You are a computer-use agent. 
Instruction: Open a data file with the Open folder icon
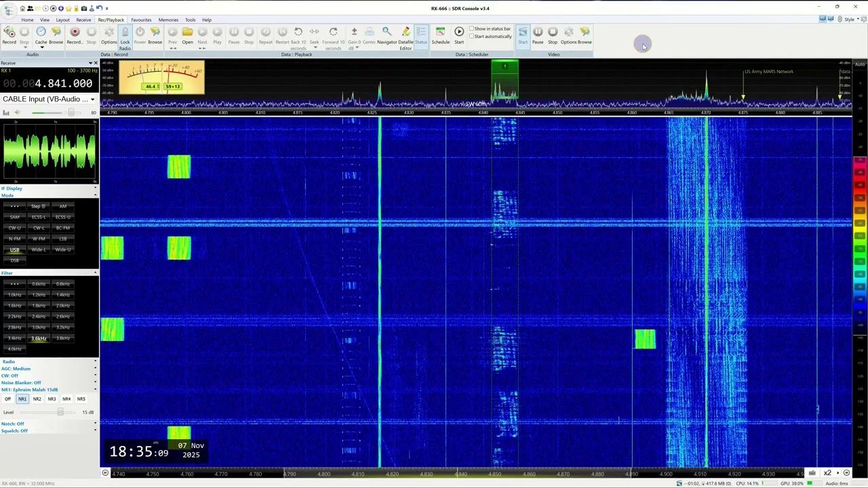click(187, 35)
